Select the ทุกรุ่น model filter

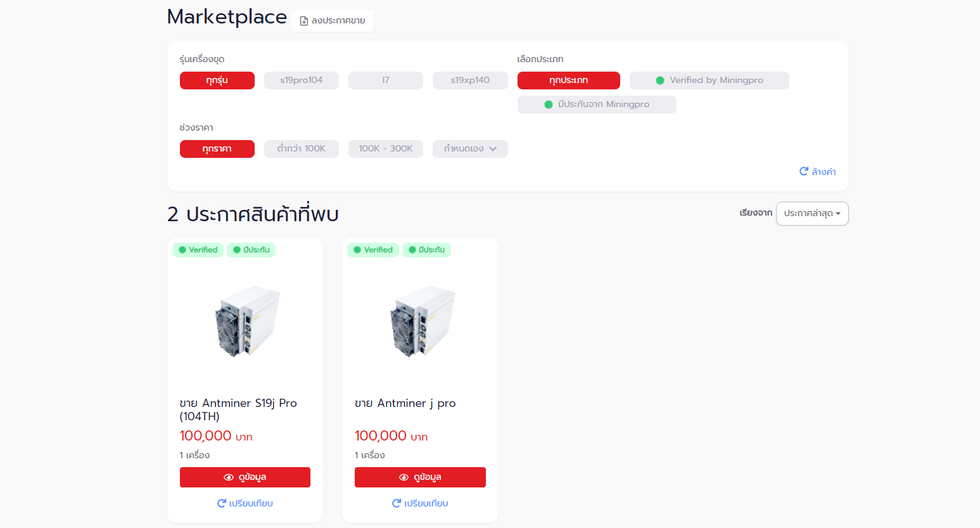(x=217, y=80)
